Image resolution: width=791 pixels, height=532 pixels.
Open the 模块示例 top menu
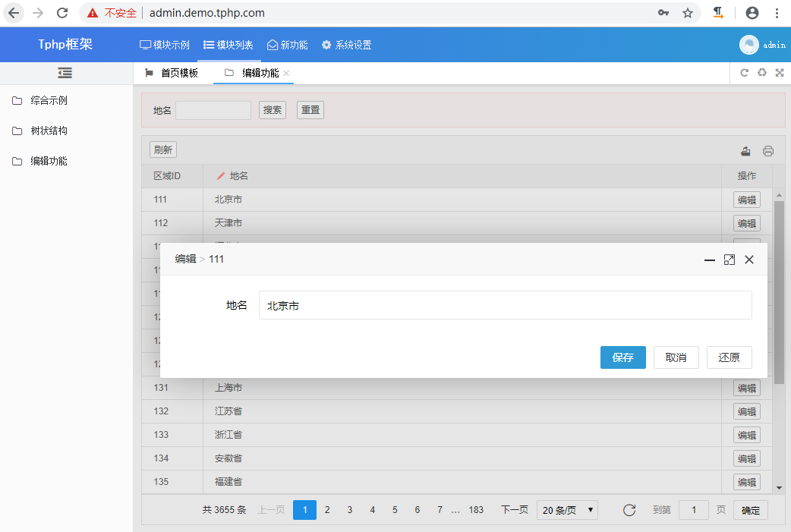[165, 45]
